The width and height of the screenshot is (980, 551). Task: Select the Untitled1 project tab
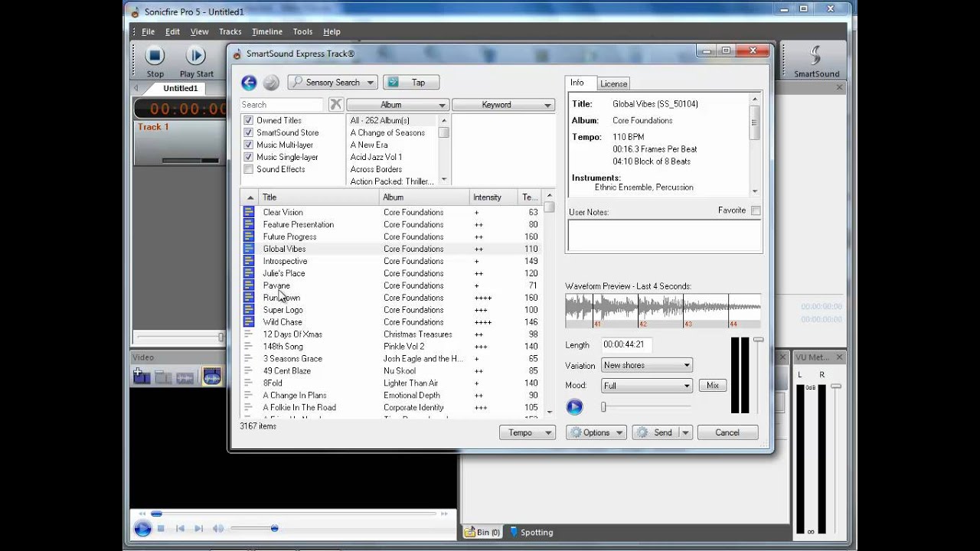(x=181, y=89)
